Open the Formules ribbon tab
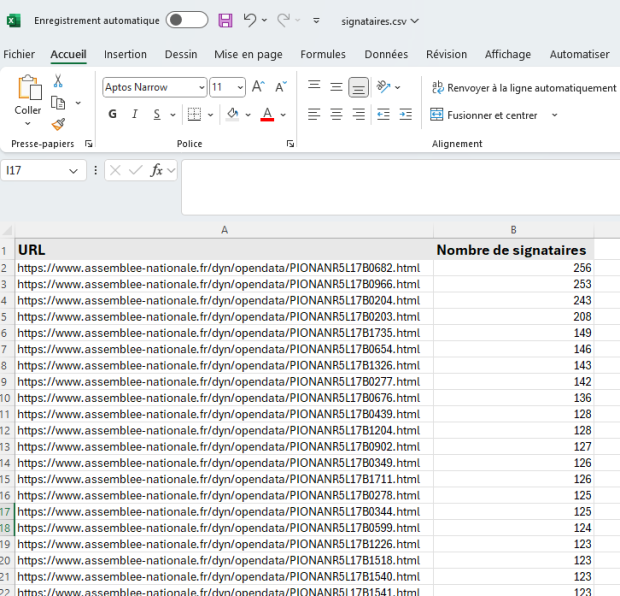 [323, 54]
